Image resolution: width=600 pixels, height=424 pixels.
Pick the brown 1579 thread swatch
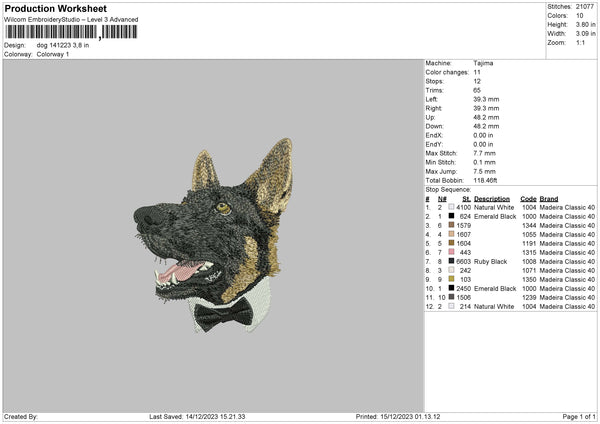[452, 225]
